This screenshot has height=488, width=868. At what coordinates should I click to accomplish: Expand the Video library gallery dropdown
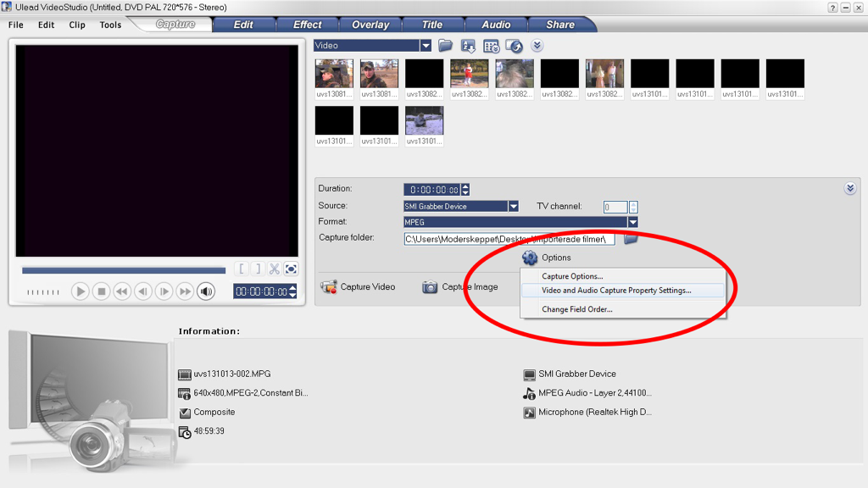coord(426,46)
